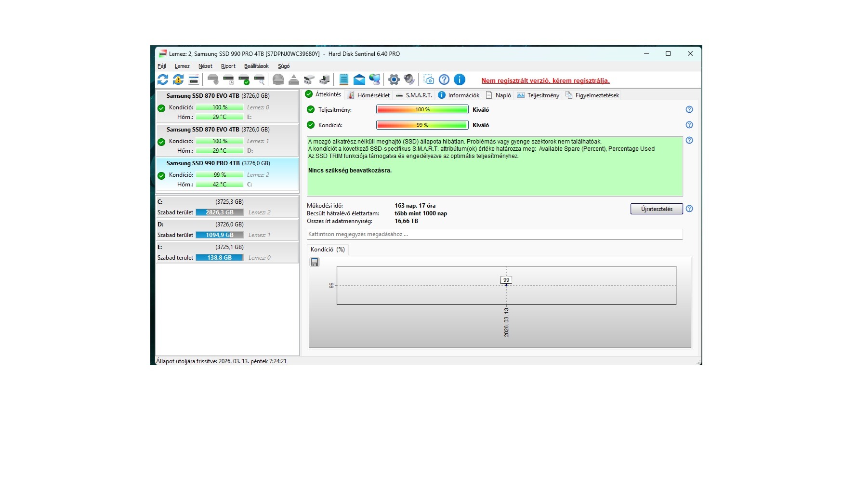This screenshot has width=868, height=501.
Task: Click the E: volume label in the partition list
Action: [160, 247]
